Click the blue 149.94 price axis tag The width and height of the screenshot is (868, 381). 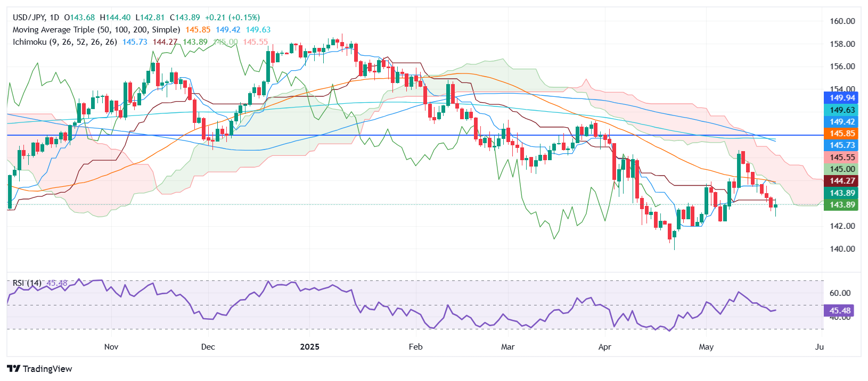(841, 98)
